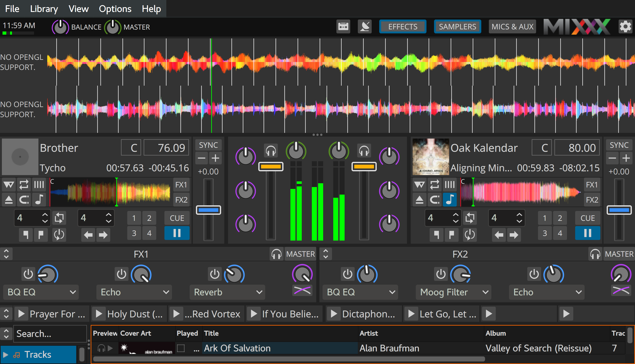Click SYNC on the Brother deck
The width and height of the screenshot is (635, 364).
point(208,145)
